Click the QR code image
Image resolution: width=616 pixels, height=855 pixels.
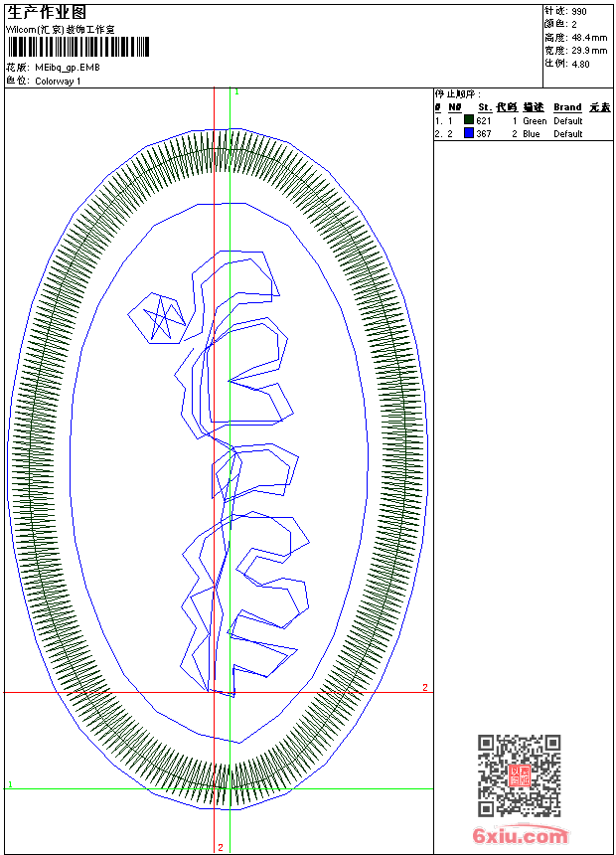[x=520, y=775]
